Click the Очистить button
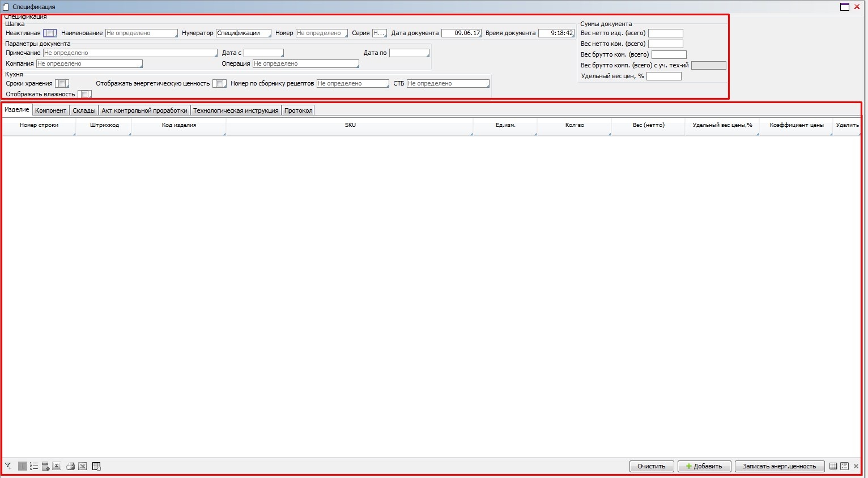The width and height of the screenshot is (868, 478). tap(651, 466)
